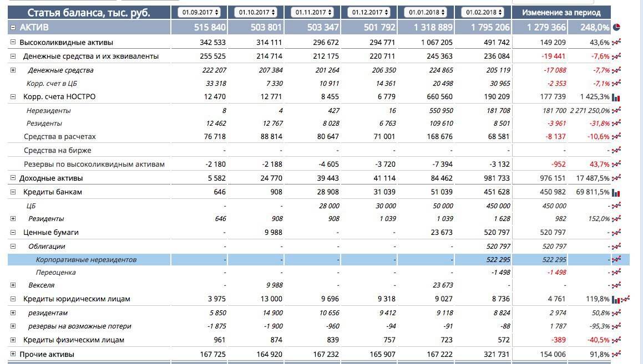Show trend chart for Денежные средства и их эквиваленты

(x=616, y=56)
